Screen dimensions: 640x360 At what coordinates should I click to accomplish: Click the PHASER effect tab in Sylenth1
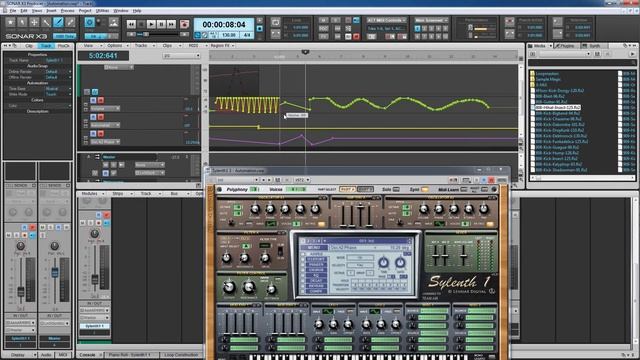click(316, 264)
